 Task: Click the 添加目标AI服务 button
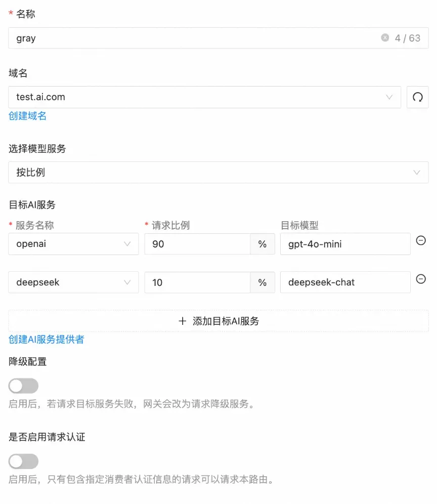[x=219, y=321]
